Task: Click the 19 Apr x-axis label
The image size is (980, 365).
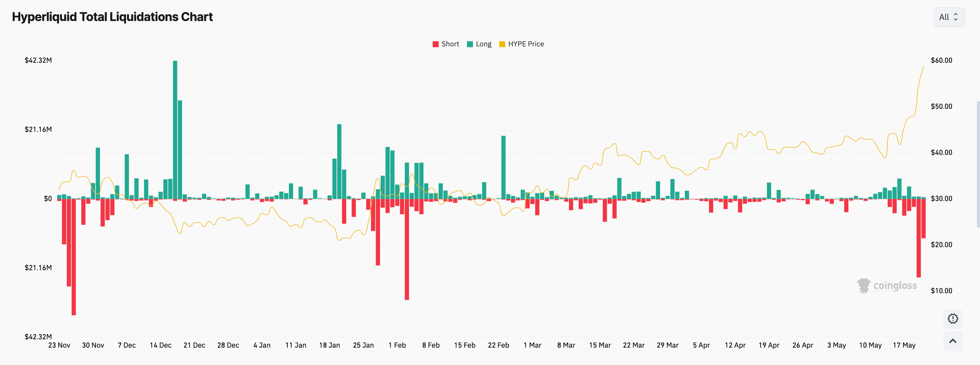Action: tap(769, 345)
